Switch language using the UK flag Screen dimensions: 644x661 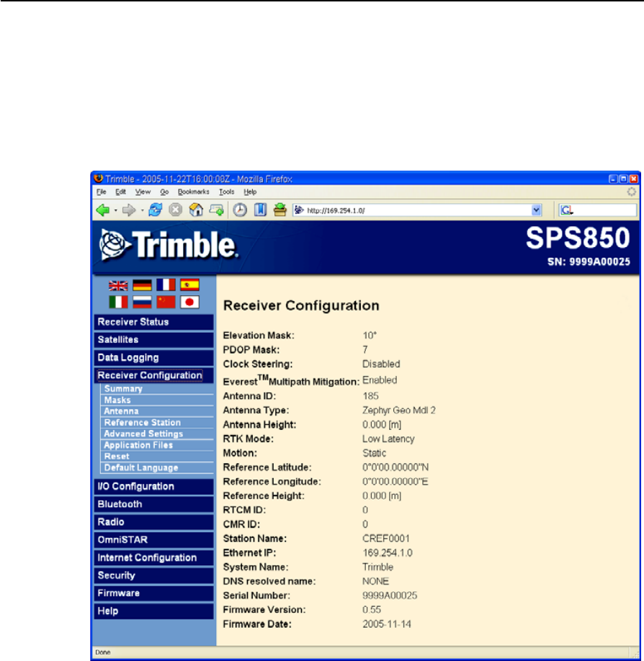(x=119, y=285)
